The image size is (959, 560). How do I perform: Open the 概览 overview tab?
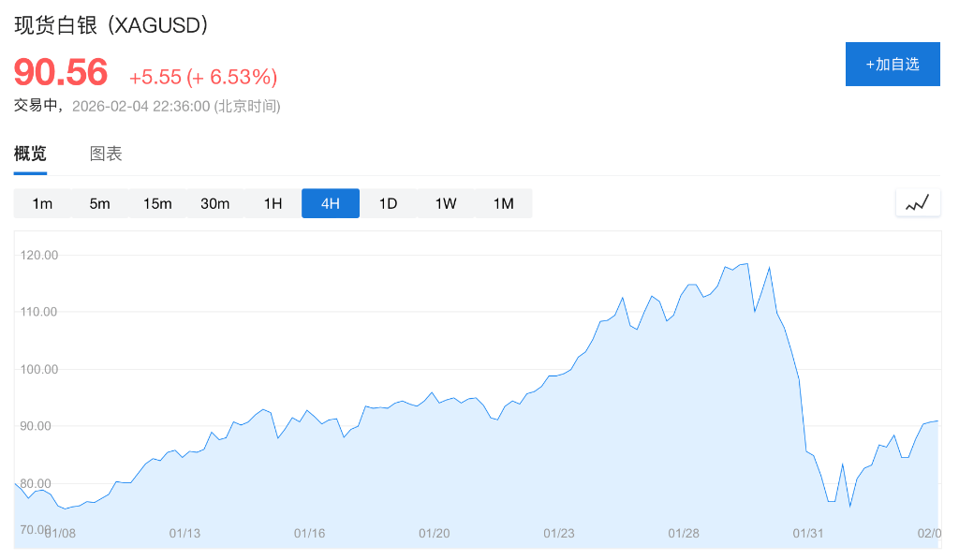[x=30, y=155]
